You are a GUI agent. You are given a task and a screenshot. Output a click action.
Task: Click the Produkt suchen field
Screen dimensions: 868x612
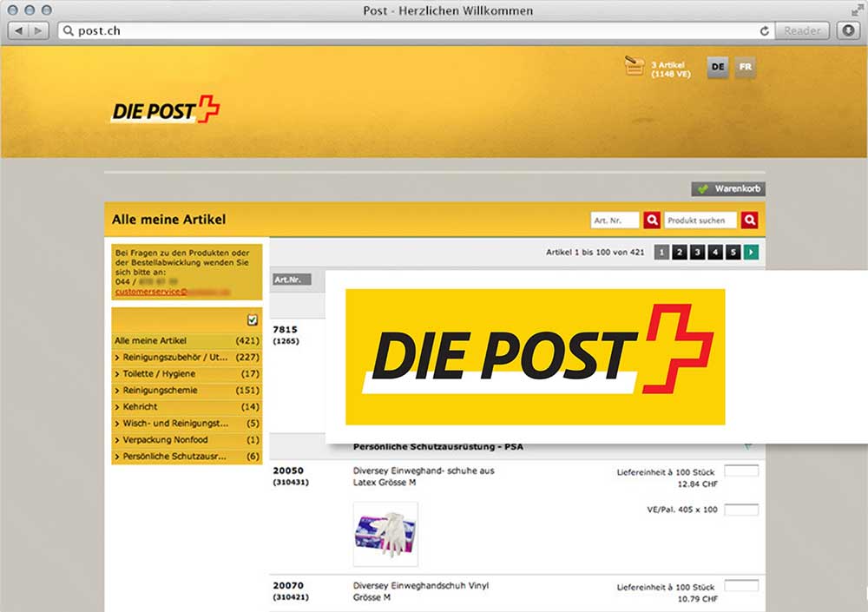700,220
